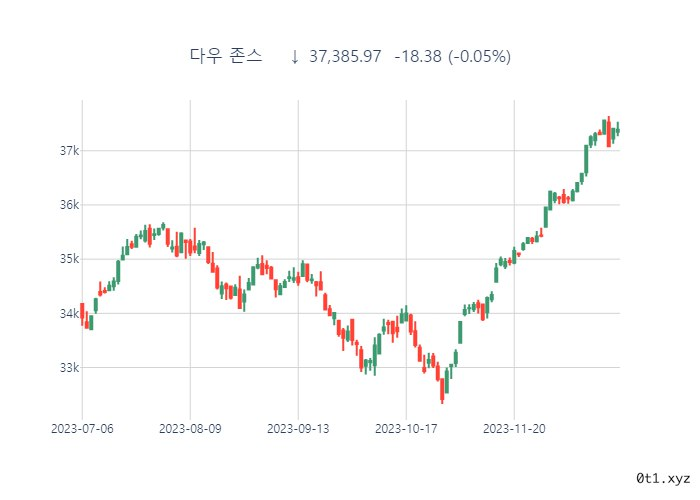
Task: Click the 2023-11-20 date label
Action: tap(514, 429)
